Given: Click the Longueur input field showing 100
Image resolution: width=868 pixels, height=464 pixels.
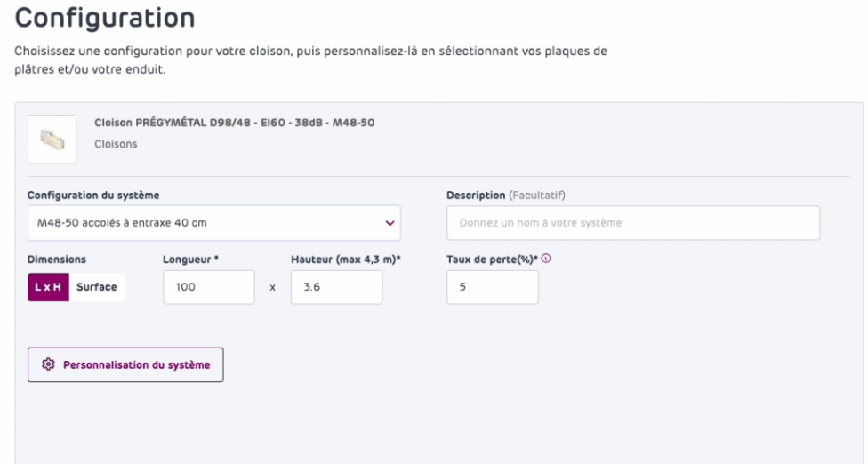Looking at the screenshot, I should point(209,287).
